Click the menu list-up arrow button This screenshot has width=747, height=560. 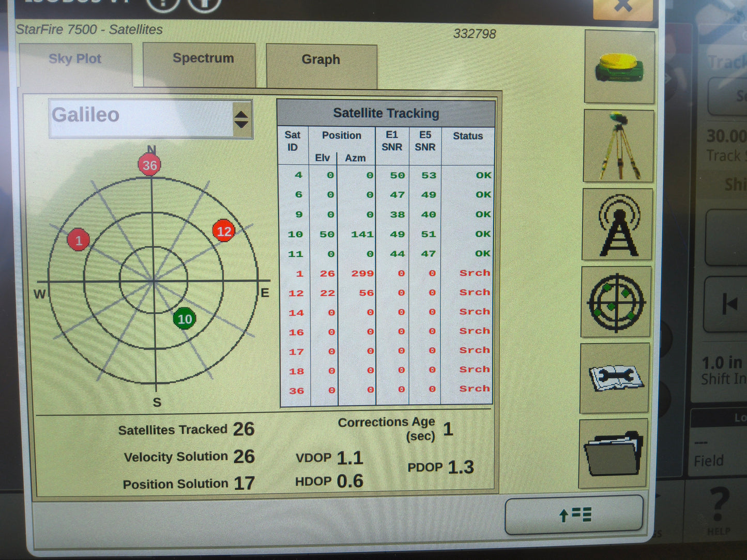(574, 515)
